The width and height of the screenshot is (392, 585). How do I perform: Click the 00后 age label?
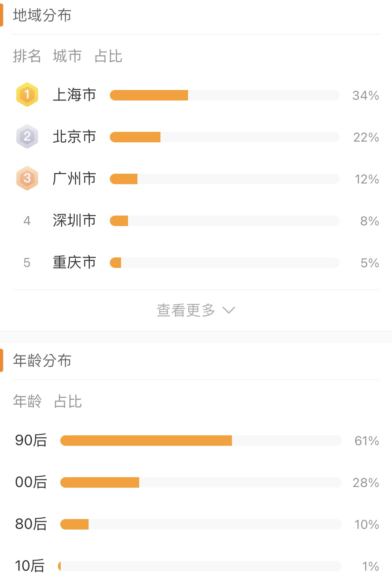tap(31, 482)
